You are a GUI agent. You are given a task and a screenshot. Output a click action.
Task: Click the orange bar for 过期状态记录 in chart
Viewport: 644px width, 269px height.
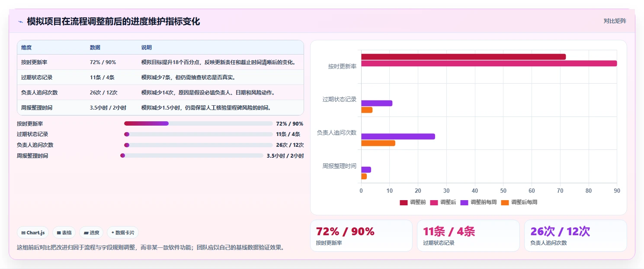367,110
